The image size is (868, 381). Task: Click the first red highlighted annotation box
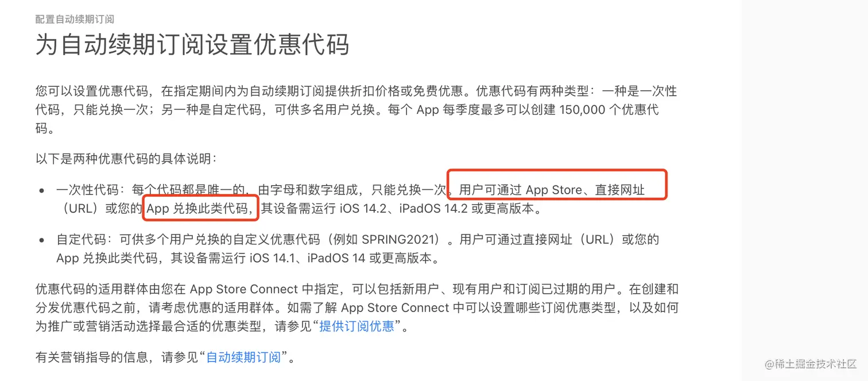tap(556, 184)
